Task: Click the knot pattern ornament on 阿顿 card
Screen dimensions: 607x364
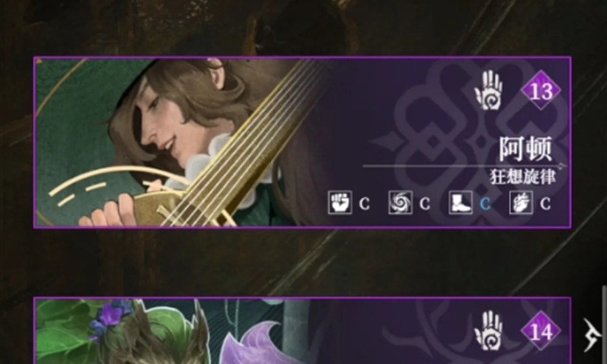Action: pyautogui.click(x=480, y=141)
